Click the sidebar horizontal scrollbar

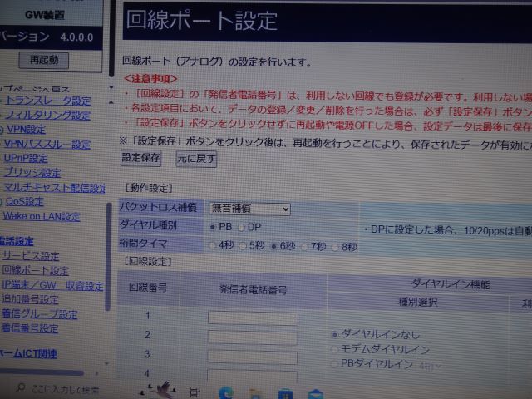(x=42, y=373)
